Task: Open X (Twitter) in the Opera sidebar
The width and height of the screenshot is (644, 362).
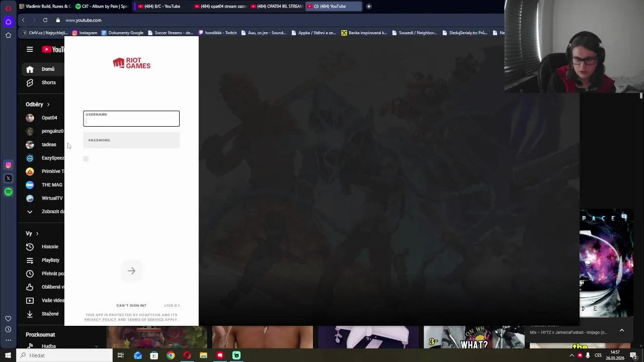Action: pos(8,178)
